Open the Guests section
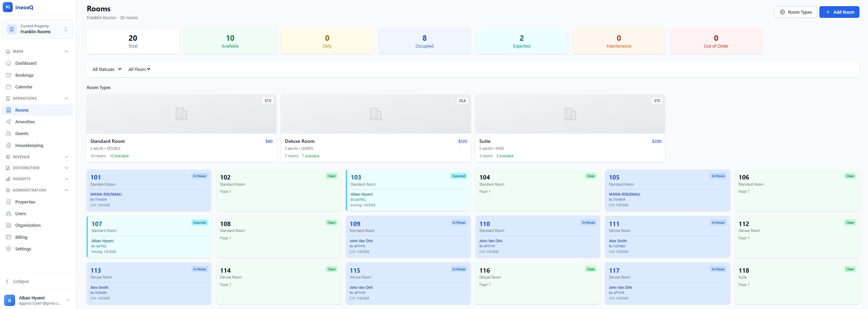The image size is (868, 309). (22, 133)
